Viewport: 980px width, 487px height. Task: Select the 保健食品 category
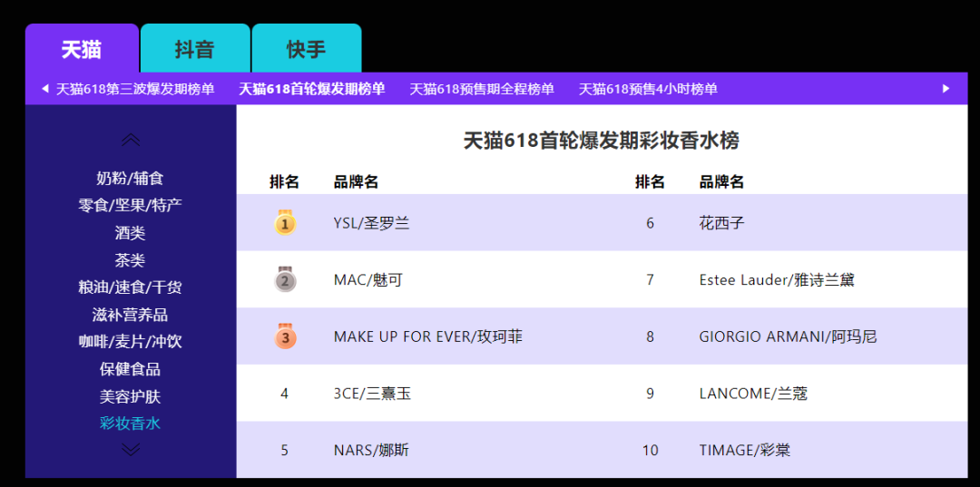(130, 369)
